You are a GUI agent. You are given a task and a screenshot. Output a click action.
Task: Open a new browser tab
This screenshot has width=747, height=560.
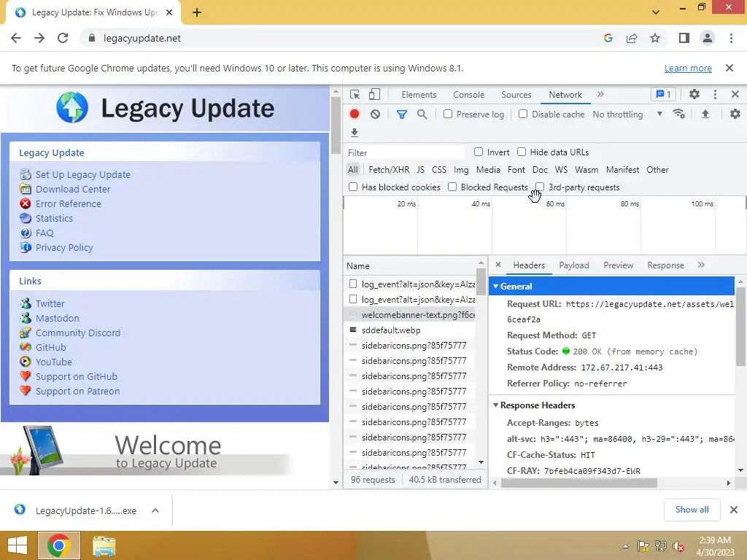197,12
